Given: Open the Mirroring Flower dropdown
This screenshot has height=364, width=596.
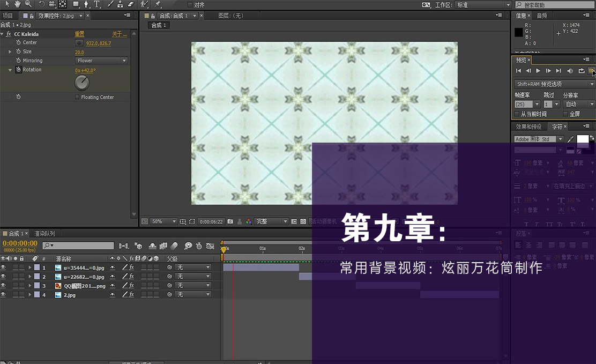Looking at the screenshot, I should click(x=101, y=61).
